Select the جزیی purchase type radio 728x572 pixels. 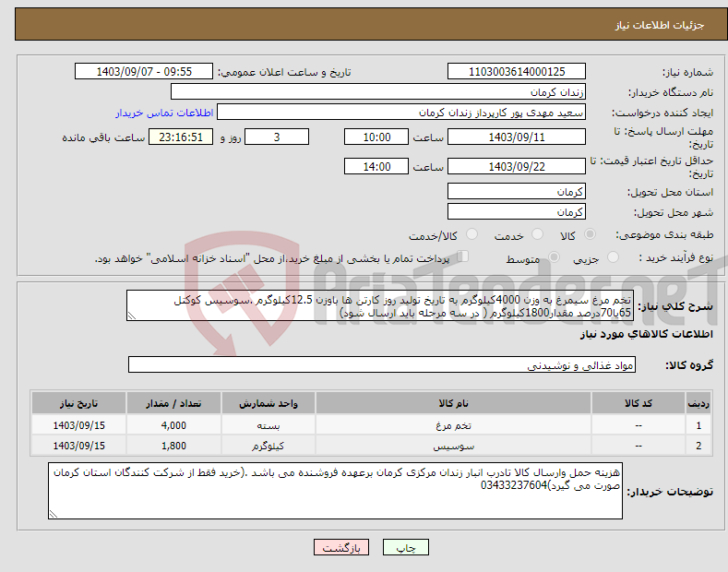click(613, 257)
